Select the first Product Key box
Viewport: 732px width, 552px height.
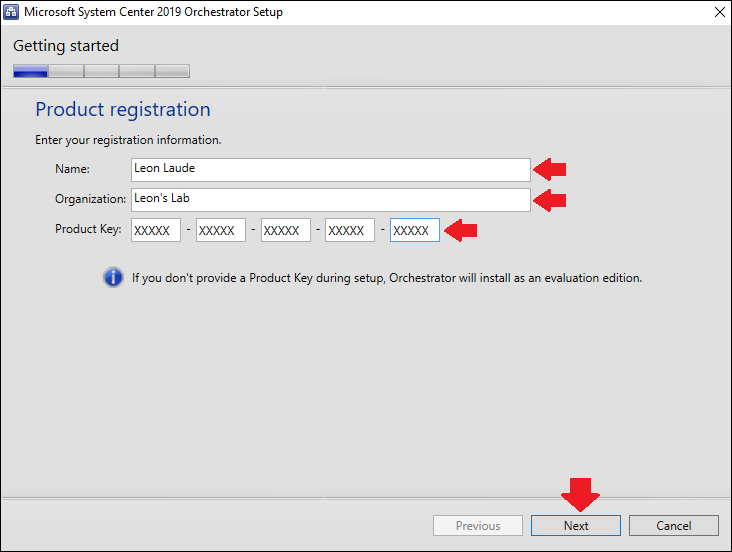156,230
